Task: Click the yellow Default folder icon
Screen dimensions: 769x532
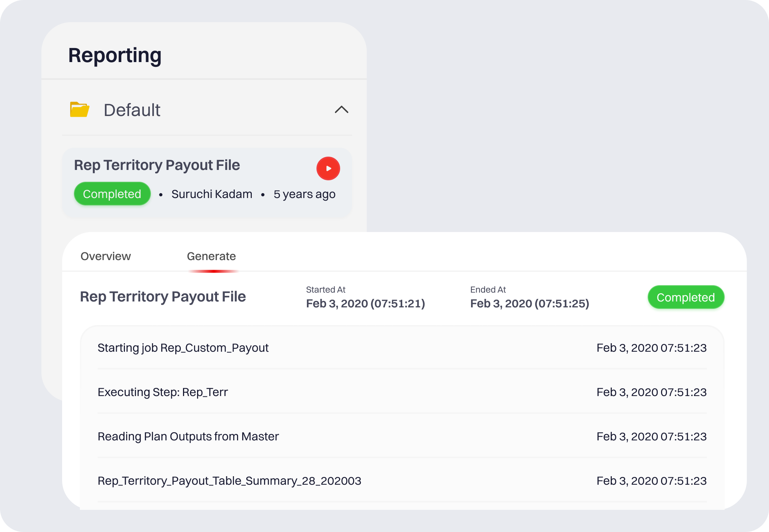Action: click(79, 110)
